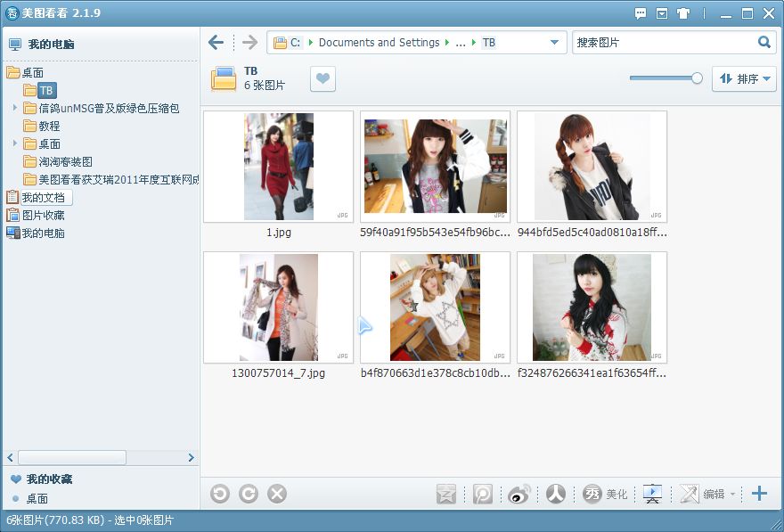Click the 我的收藏 panel header
The height and width of the screenshot is (532, 784).
click(x=49, y=479)
